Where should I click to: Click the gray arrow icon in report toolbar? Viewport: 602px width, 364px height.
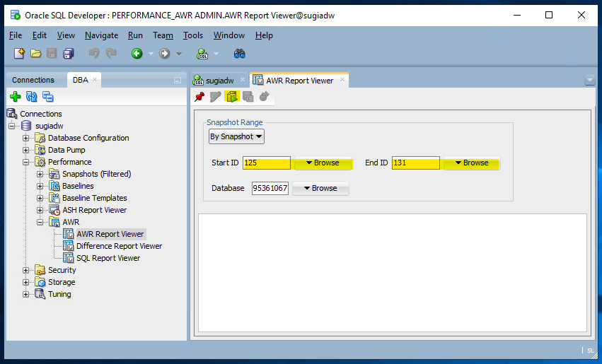[x=264, y=97]
